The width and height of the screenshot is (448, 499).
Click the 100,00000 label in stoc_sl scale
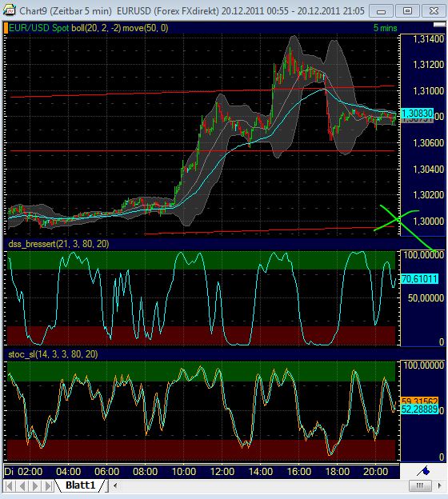click(x=423, y=365)
